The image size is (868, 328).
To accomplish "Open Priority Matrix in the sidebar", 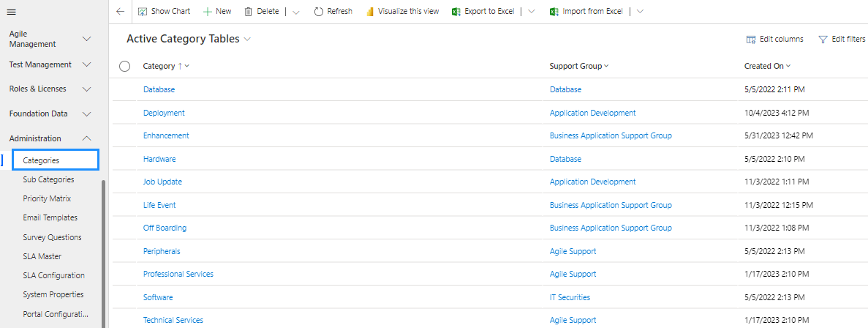I will pyautogui.click(x=47, y=198).
